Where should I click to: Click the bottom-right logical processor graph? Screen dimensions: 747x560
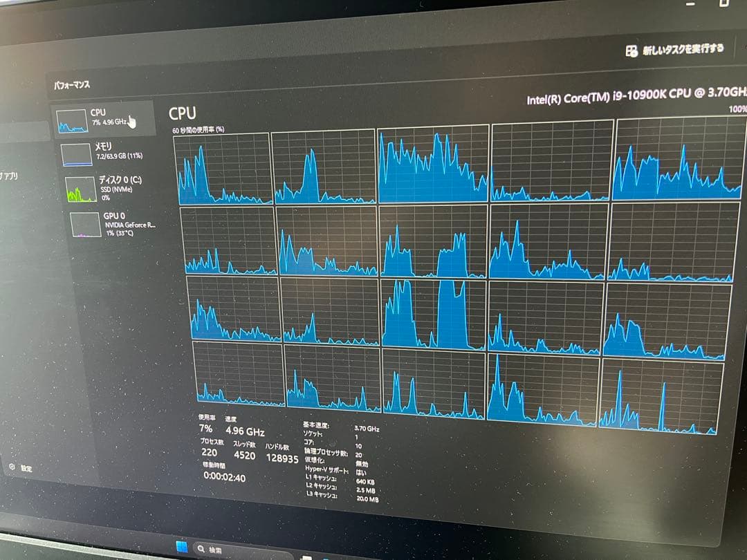(661, 396)
